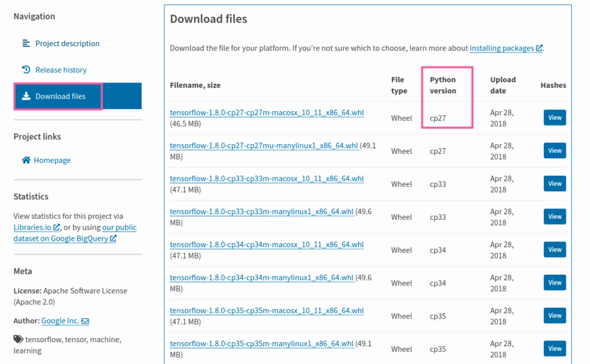
Task: Click the 'Filename, size' column header
Action: [195, 85]
